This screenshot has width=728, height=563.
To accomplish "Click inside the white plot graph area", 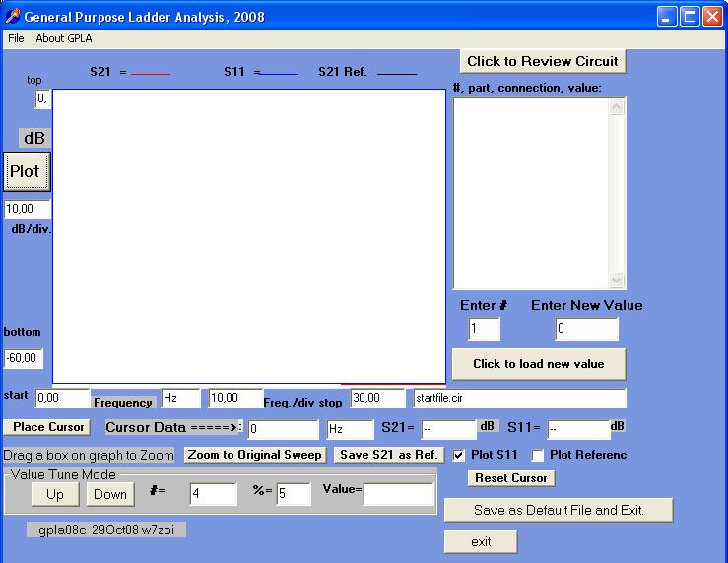I will (249, 236).
